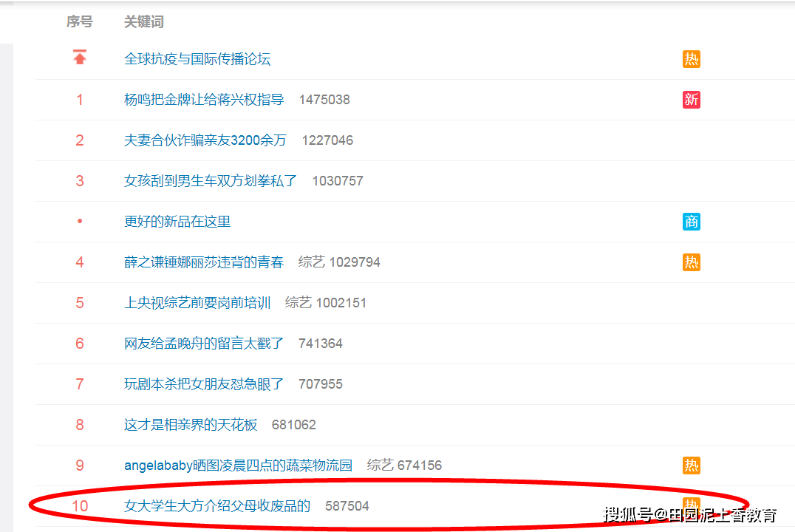This screenshot has height=532, width=795.
Task: Open promoted topic 更好的新品在这里
Action: (177, 222)
